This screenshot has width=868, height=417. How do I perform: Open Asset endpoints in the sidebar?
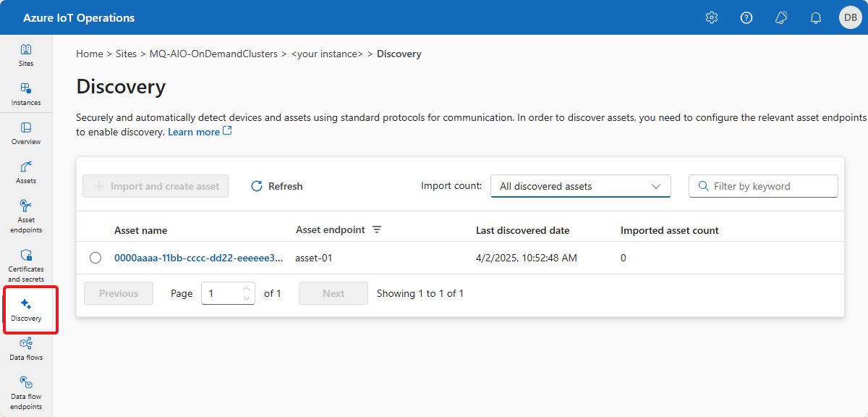coord(26,216)
